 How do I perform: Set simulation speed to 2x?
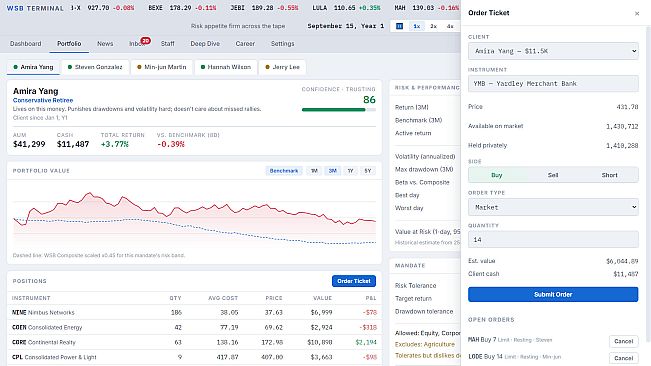pyautogui.click(x=433, y=26)
